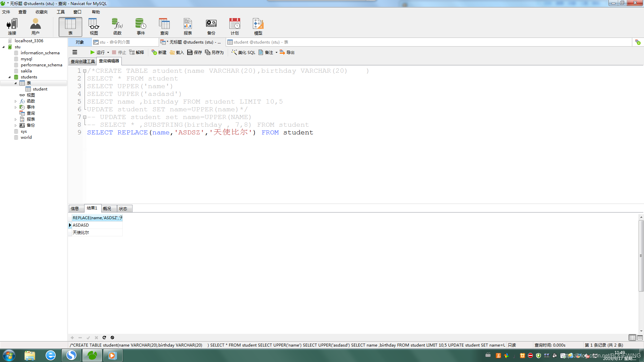644x362 pixels.
Task: Click the 连接 (Connection) toolbar icon
Action: tap(12, 26)
